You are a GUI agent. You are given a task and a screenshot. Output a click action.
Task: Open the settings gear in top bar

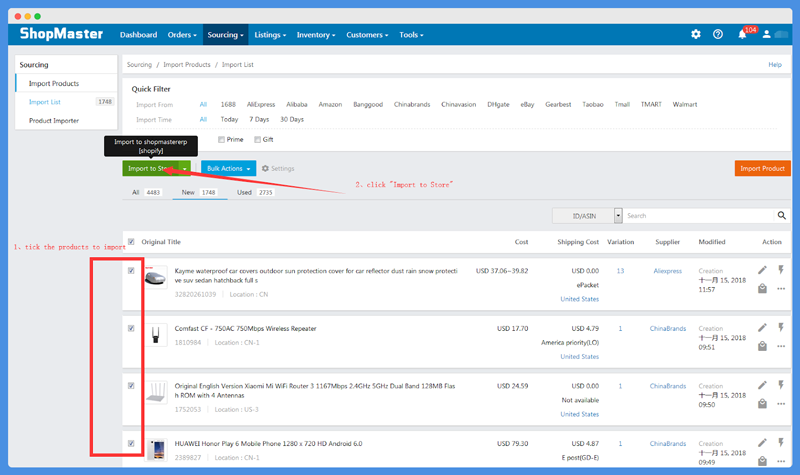(695, 34)
